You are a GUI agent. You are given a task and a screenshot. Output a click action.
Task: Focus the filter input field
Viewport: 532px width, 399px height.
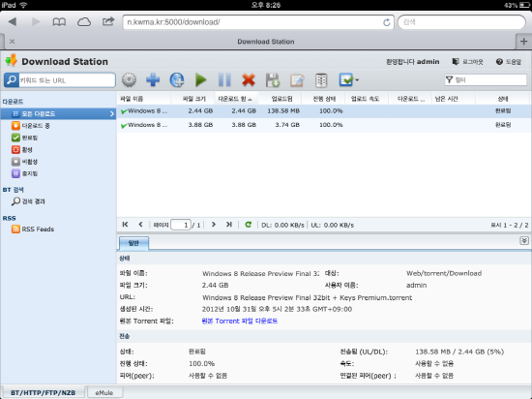click(486, 79)
